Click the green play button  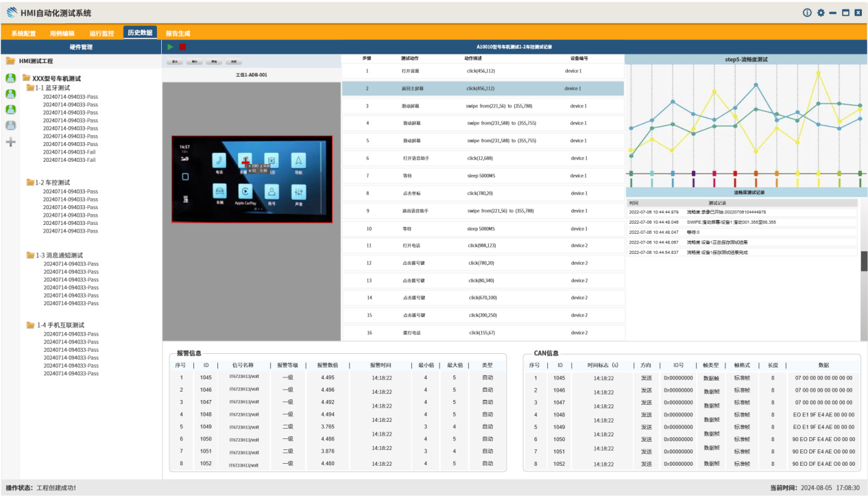click(x=170, y=47)
